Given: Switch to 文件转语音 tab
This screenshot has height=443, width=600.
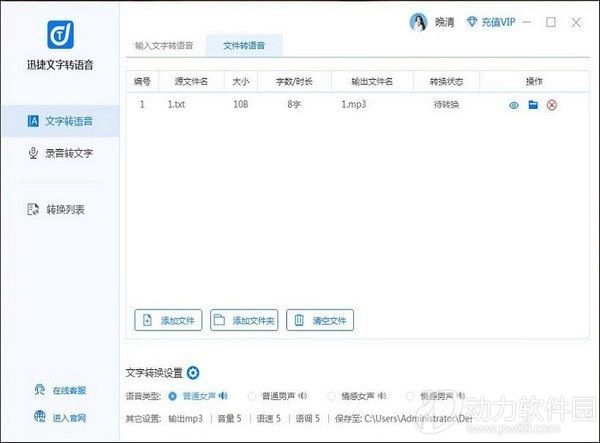Looking at the screenshot, I should (245, 45).
